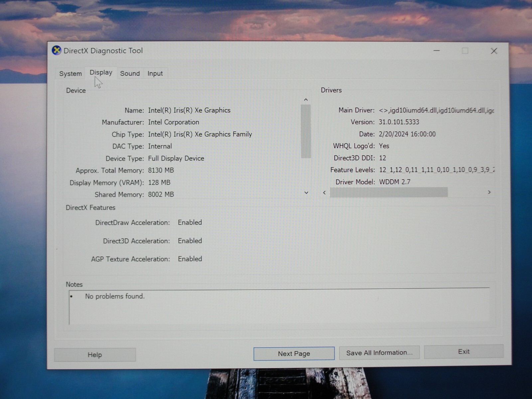Click the 'Device' section heading
The height and width of the screenshot is (399, 532).
[x=76, y=90]
